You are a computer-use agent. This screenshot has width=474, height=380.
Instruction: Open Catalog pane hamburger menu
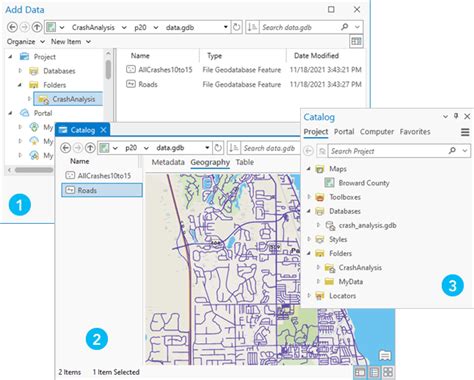coord(465,132)
